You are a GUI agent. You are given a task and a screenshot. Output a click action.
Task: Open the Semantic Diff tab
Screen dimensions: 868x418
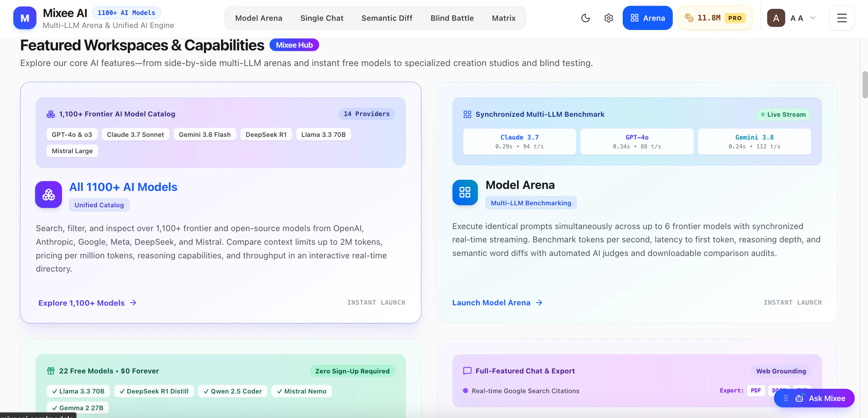pos(387,18)
